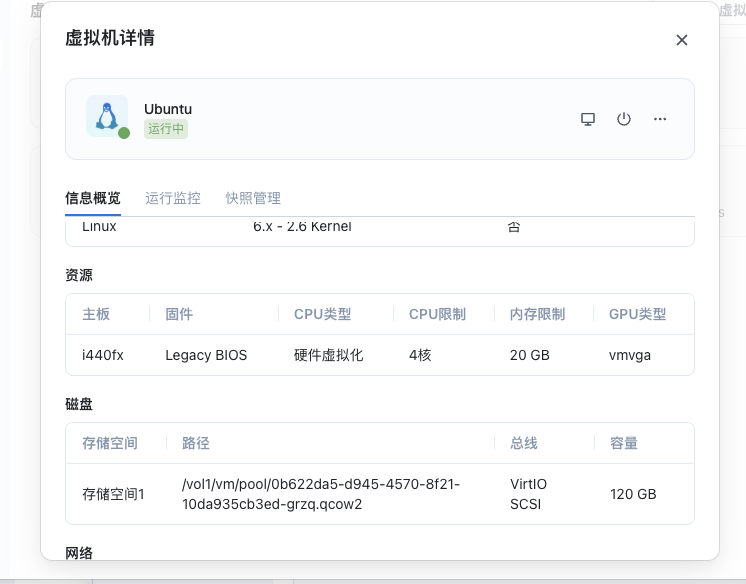This screenshot has height=584, width=746.
Task: Open the 快照管理 tab
Action: pos(253,198)
